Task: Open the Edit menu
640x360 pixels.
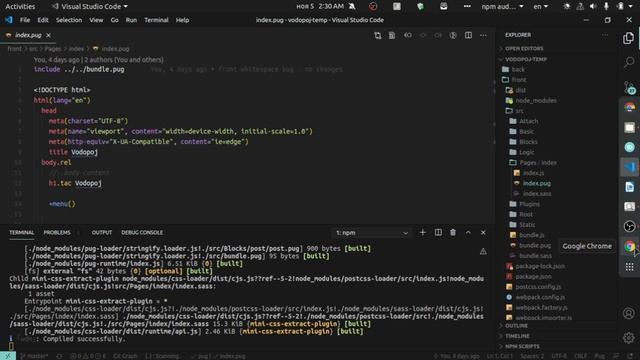Action: click(x=43, y=20)
